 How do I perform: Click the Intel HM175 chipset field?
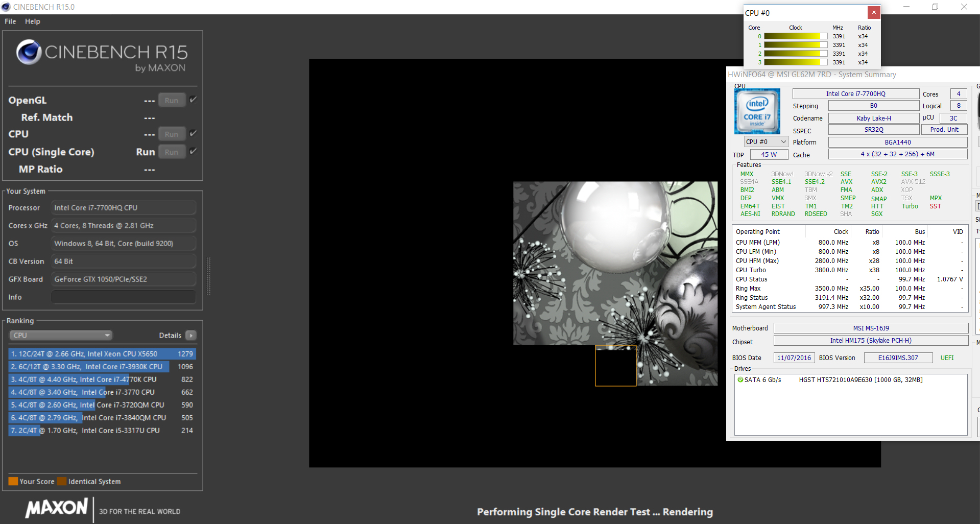871,340
